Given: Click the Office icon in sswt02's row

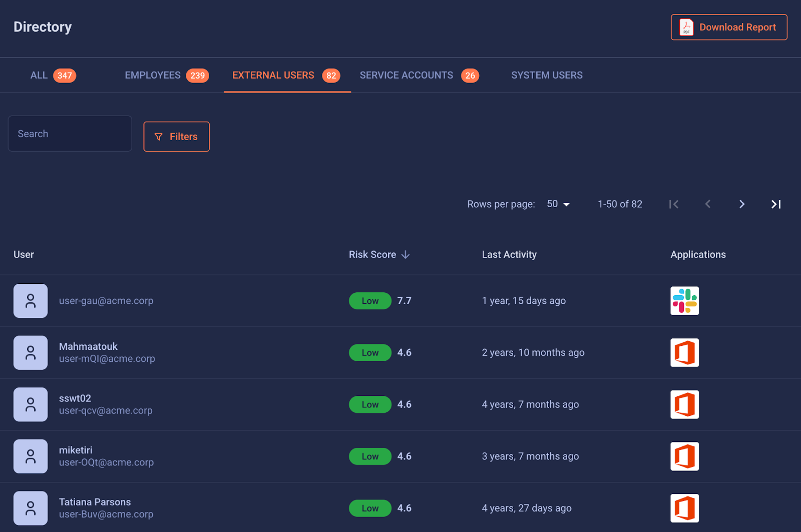Looking at the screenshot, I should [684, 404].
